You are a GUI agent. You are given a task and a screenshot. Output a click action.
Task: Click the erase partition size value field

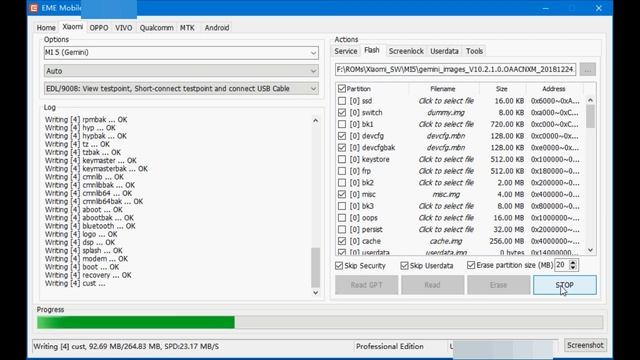(562, 265)
